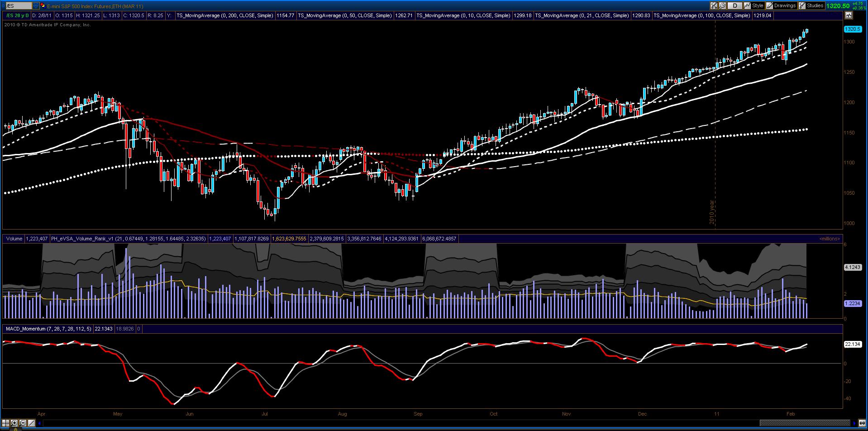Image resolution: width=868 pixels, height=431 pixels.
Task: Click the zoom in magnifier icon
Action: tap(14, 423)
